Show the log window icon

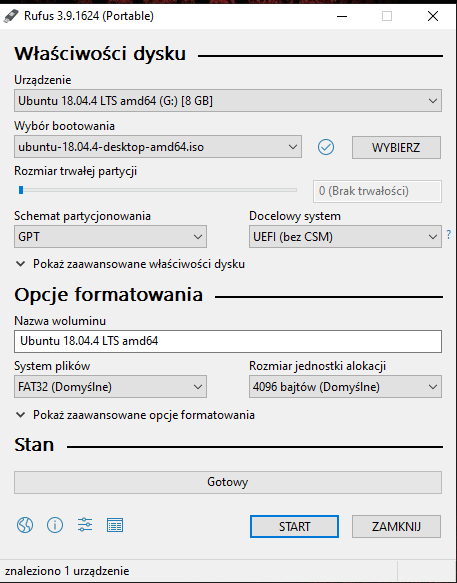(x=115, y=525)
